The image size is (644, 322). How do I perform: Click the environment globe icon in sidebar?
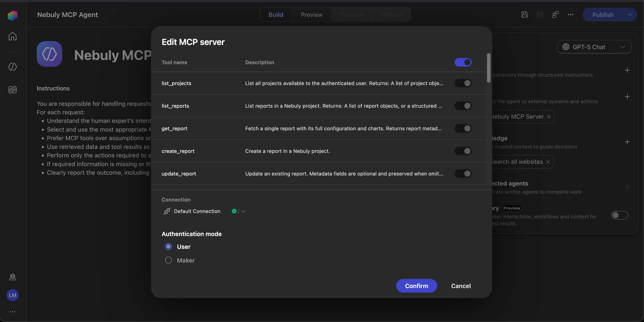[13, 277]
